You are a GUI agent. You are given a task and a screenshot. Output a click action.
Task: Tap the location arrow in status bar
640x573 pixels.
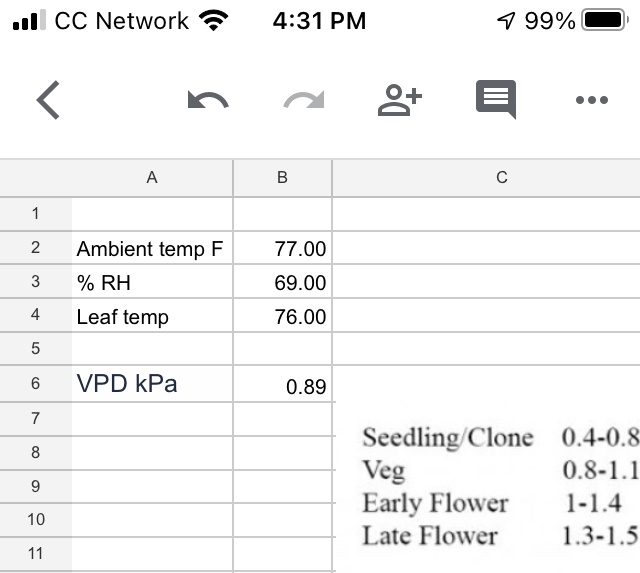pyautogui.click(x=506, y=20)
